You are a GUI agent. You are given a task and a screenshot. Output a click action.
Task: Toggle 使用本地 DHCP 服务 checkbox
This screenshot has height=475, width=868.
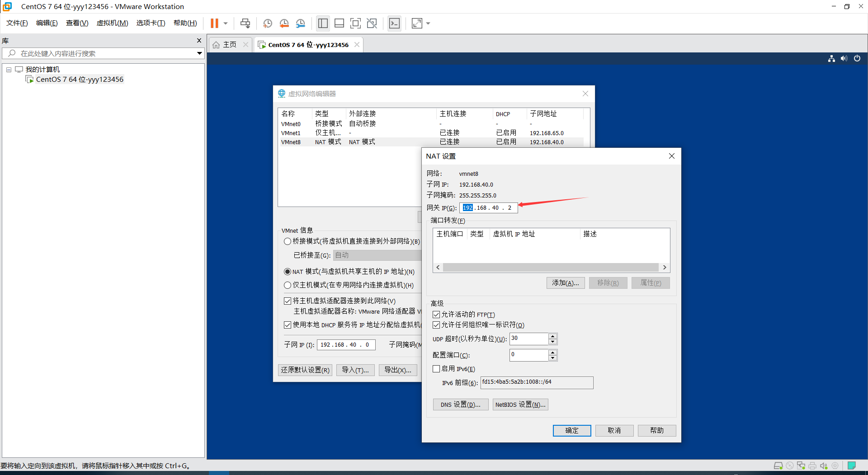(287, 325)
